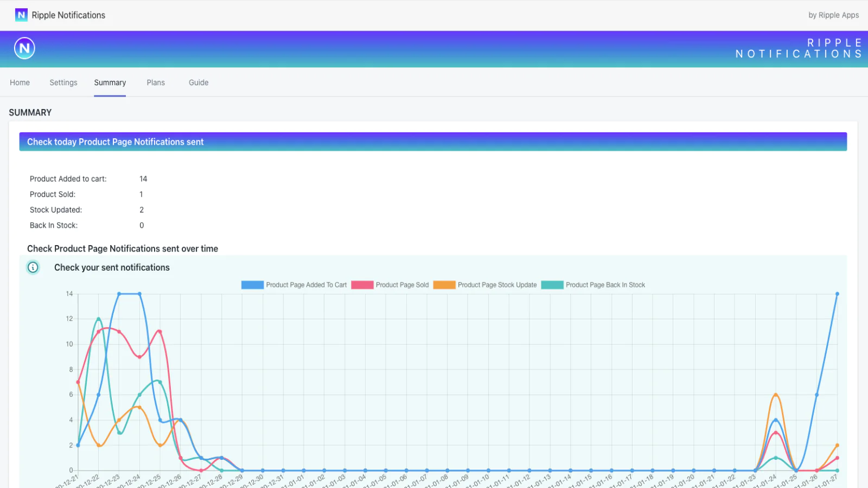The height and width of the screenshot is (488, 868).
Task: Open the Guide tab
Action: 198,82
